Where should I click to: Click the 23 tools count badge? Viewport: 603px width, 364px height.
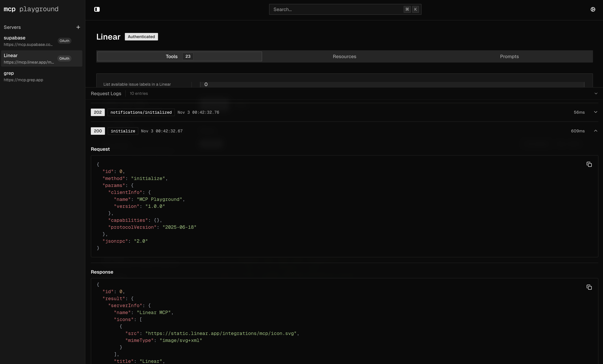[188, 56]
